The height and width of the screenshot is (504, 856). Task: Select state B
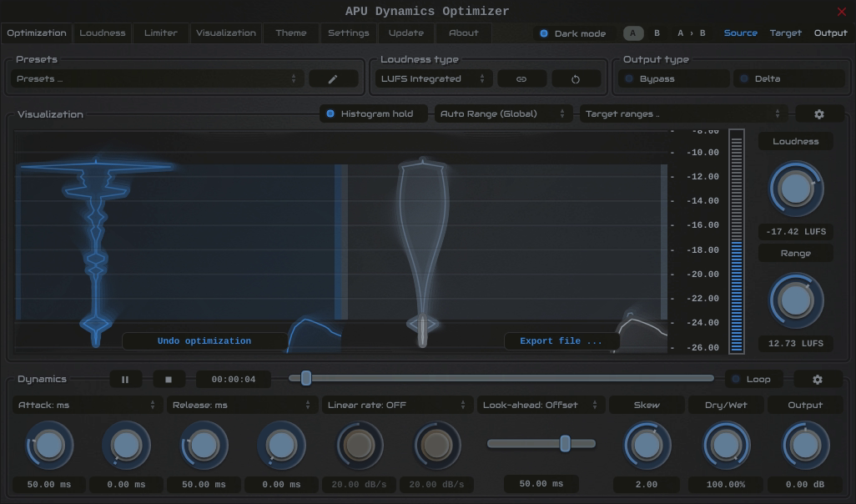pyautogui.click(x=657, y=33)
